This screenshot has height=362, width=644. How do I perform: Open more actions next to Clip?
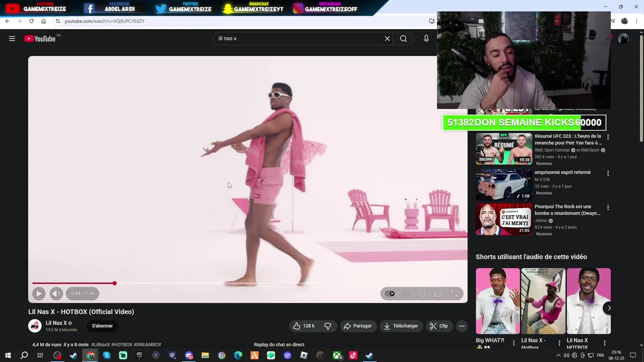pos(462,326)
